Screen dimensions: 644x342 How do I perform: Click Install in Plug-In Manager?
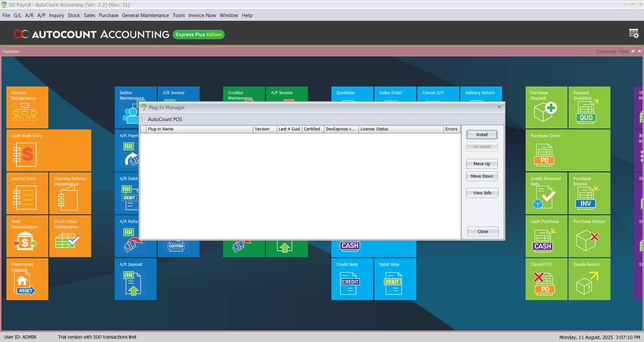coord(482,135)
